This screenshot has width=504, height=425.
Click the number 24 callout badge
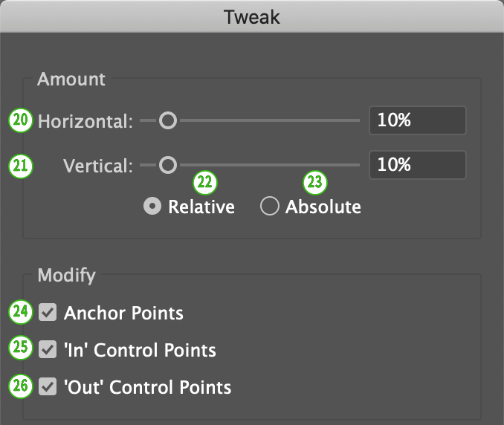[x=22, y=312]
